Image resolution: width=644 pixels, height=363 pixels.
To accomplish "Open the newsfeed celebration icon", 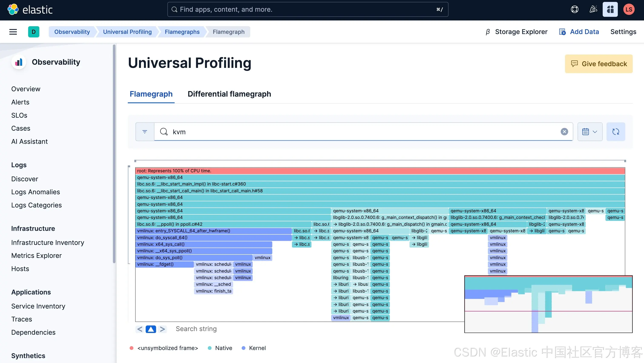I will pos(593,10).
